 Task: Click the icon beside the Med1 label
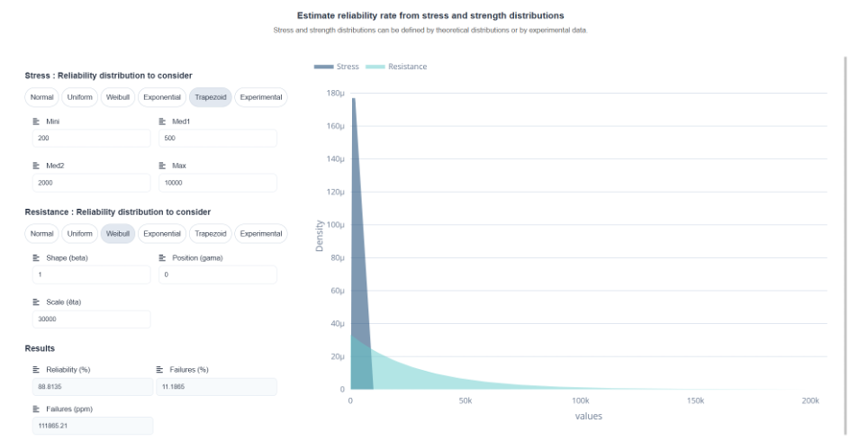pos(162,121)
